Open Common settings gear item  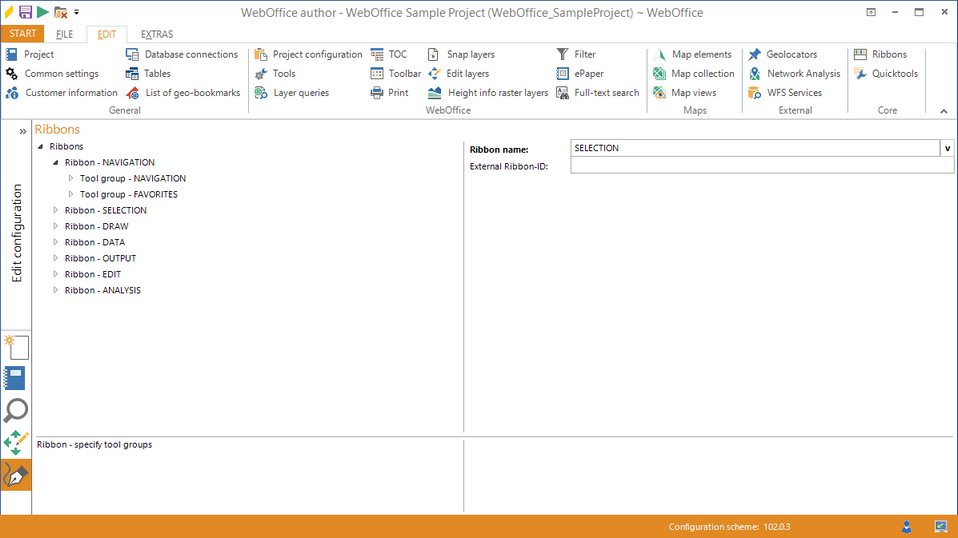point(52,73)
